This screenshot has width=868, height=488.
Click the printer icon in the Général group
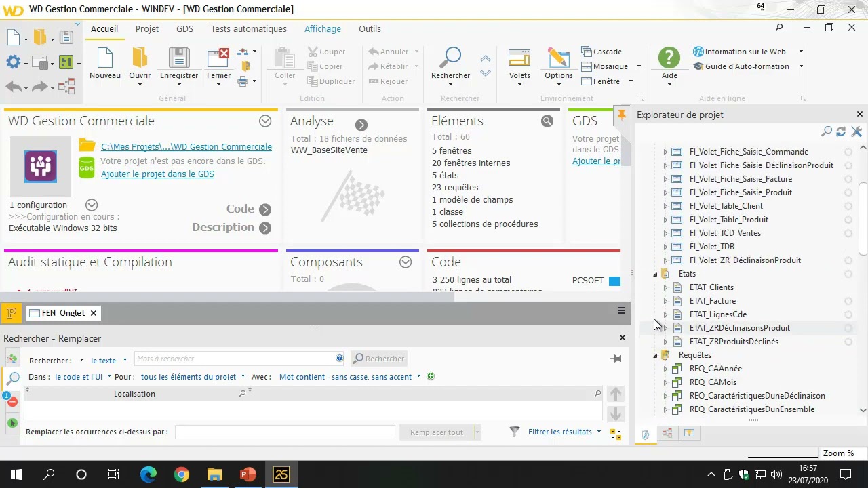coord(243,81)
